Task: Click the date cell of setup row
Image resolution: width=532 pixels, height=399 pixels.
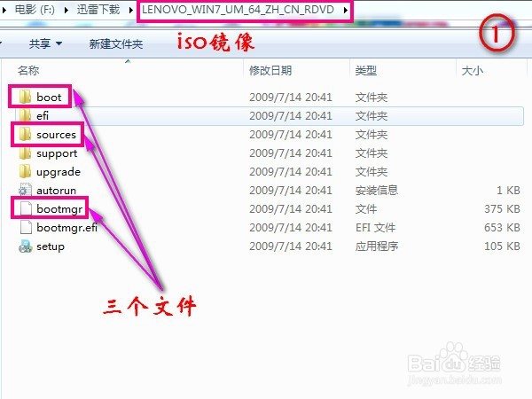Action: (291, 246)
